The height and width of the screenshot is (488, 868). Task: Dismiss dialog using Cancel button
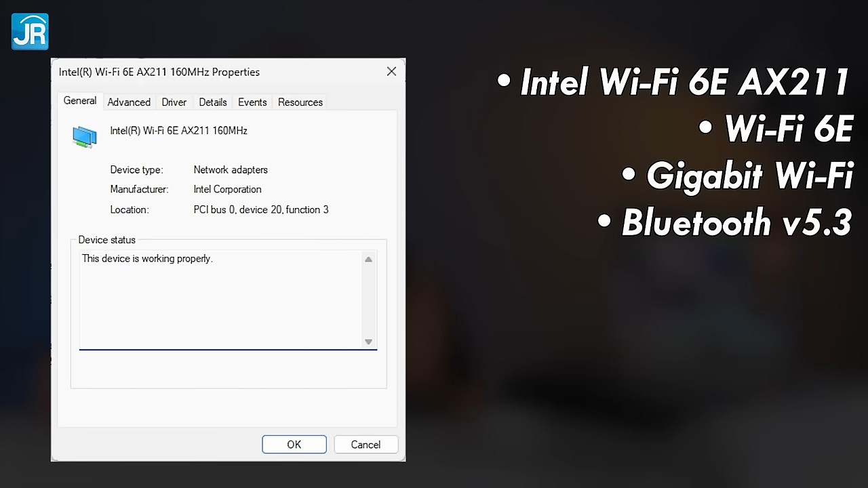pyautogui.click(x=366, y=445)
